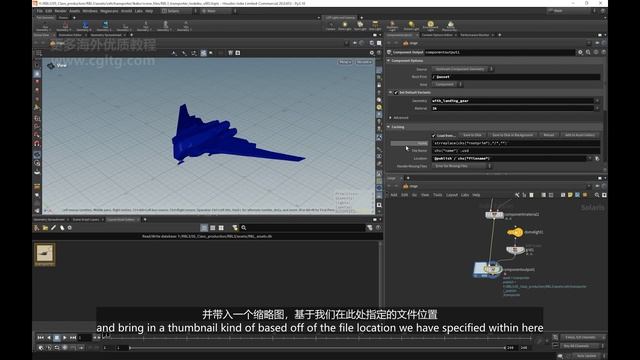The image size is (640, 360).
Task: Click the Location path input field
Action: point(510,158)
